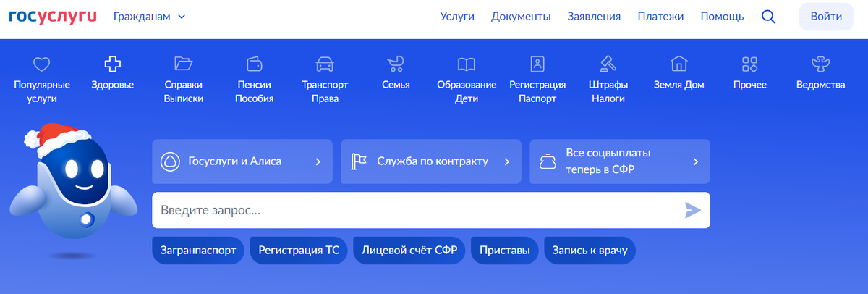Click the Транспорт Права label
Screen dimensions: 868x294
pyautogui.click(x=325, y=92)
